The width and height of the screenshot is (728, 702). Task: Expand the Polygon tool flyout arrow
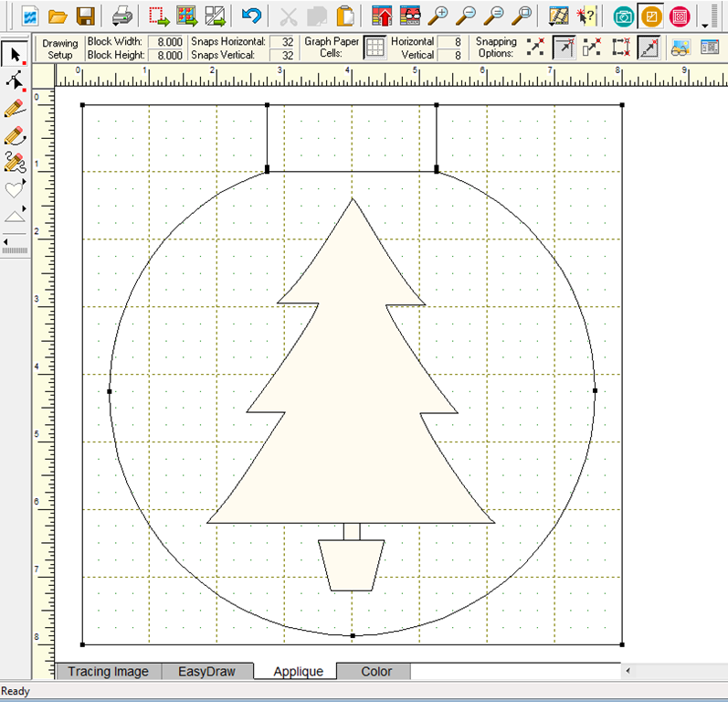[x=24, y=208]
